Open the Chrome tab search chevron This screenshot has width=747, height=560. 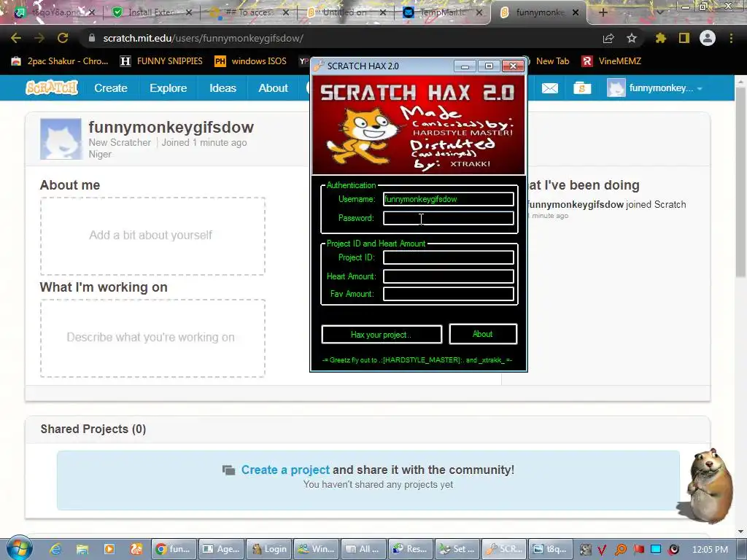(660, 12)
